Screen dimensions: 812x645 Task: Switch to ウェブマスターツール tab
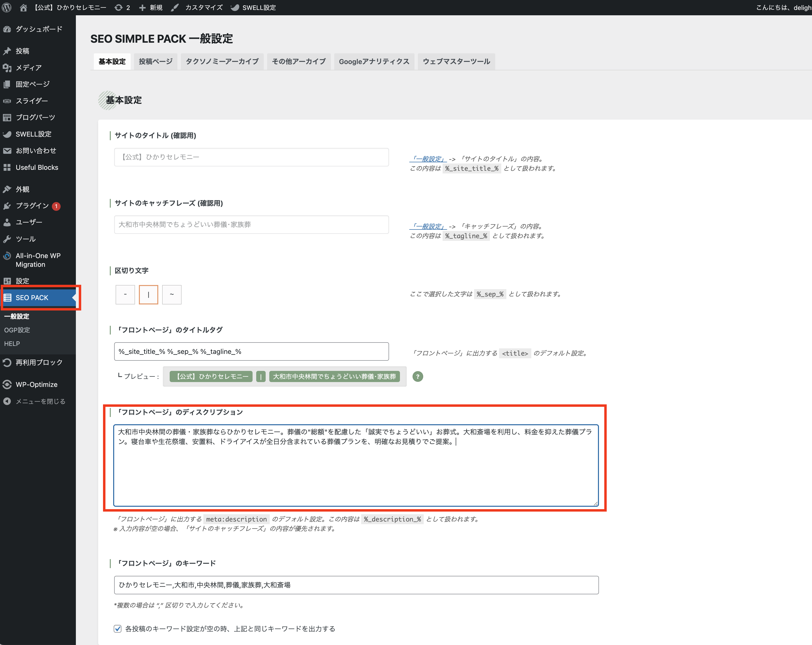(456, 61)
